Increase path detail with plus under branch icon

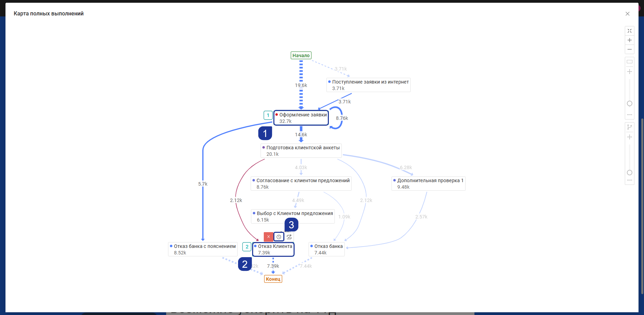[630, 137]
